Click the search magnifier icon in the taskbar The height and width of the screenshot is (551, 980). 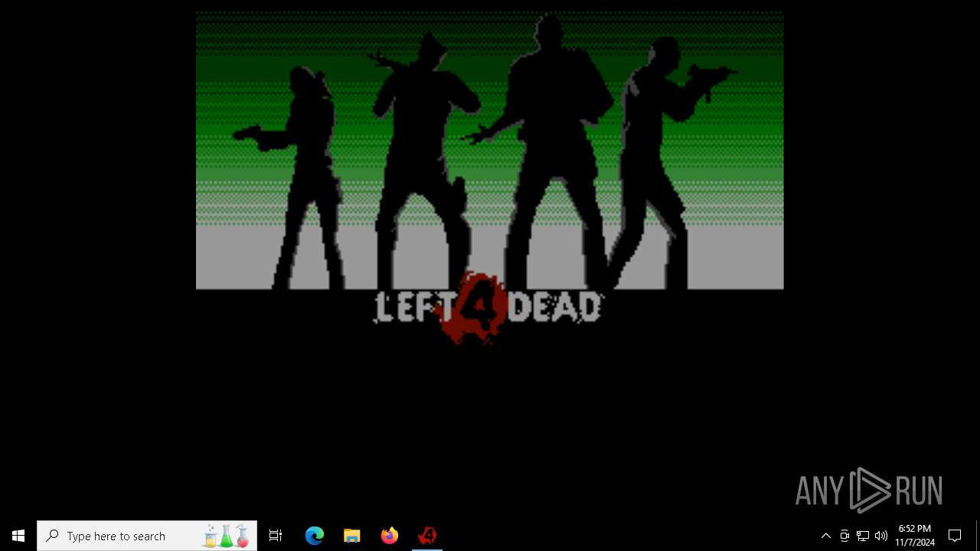point(52,536)
